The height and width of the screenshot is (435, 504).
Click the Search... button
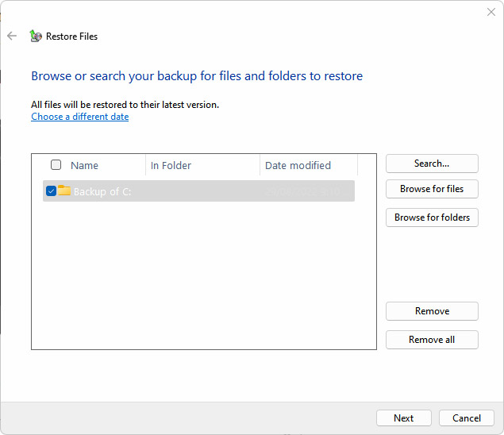pos(432,164)
